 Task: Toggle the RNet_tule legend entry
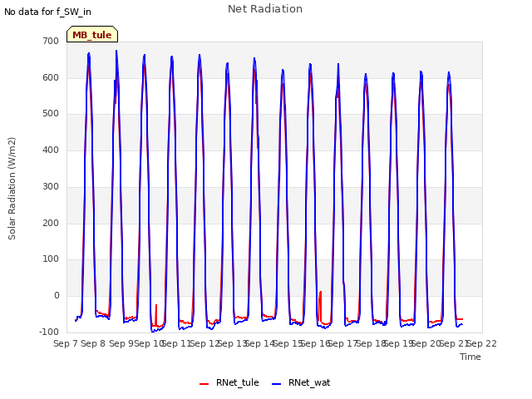point(229,382)
